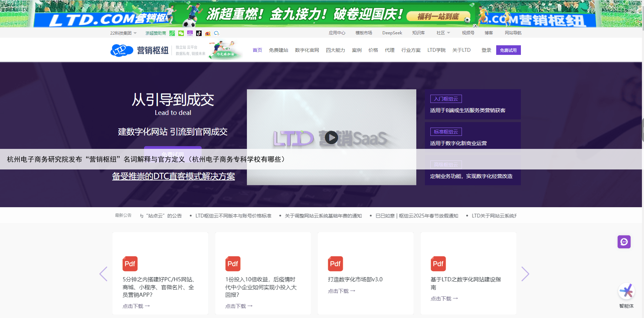This screenshot has width=644, height=318.
Task: Open the purple chat assistant icon
Action: pyautogui.click(x=624, y=242)
